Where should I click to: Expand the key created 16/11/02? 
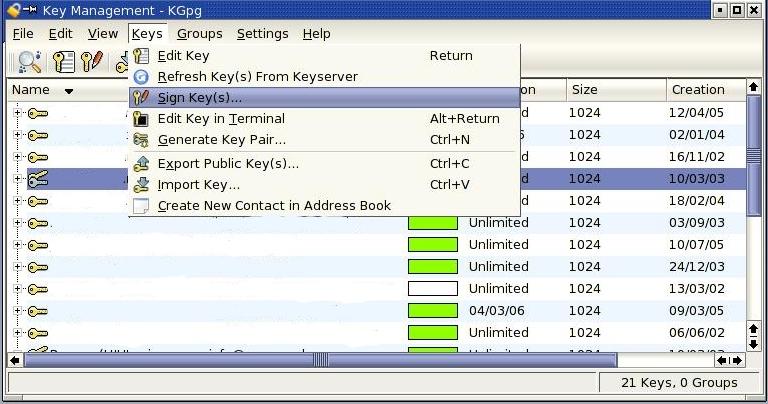coord(17,157)
